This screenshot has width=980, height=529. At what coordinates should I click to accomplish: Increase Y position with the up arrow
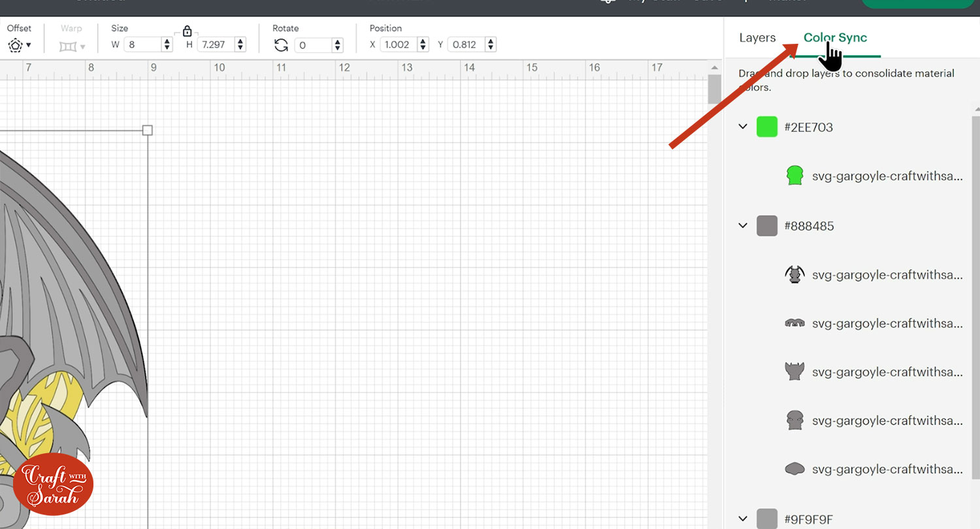[490, 42]
